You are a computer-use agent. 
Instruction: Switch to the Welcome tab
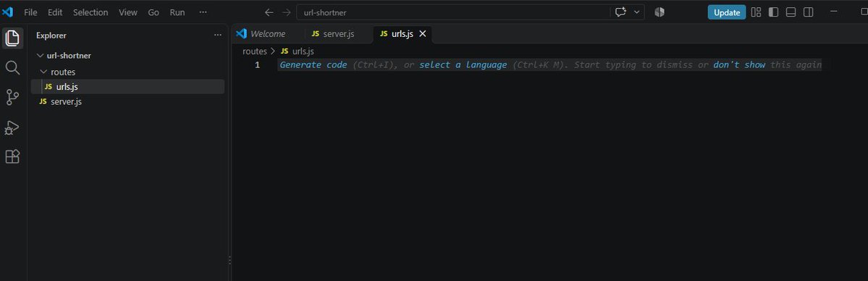268,34
